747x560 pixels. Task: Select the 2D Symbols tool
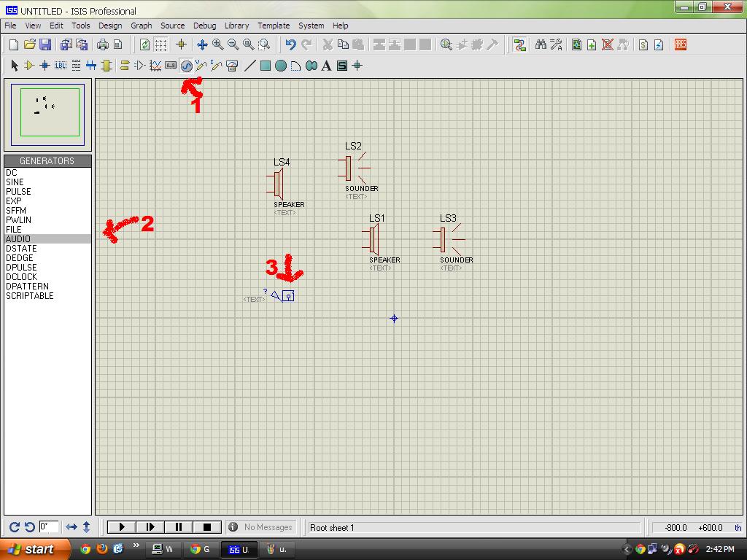tap(342, 66)
